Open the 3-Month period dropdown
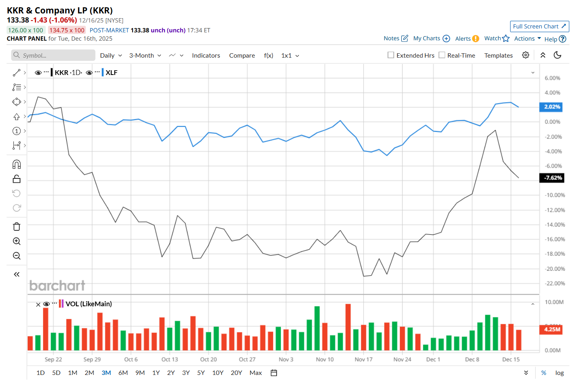The width and height of the screenshot is (588, 384). click(x=145, y=56)
